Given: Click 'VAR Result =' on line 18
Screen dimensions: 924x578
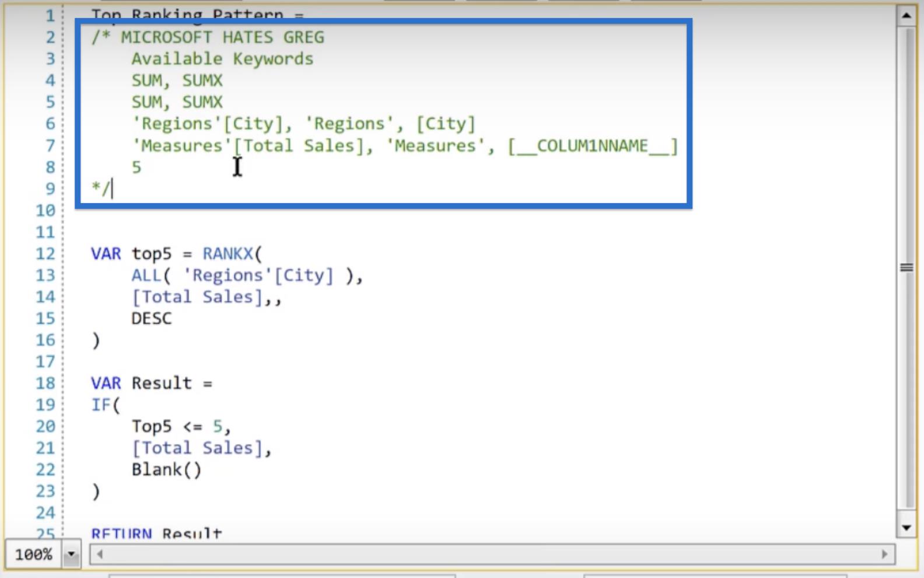Looking at the screenshot, I should [152, 384].
